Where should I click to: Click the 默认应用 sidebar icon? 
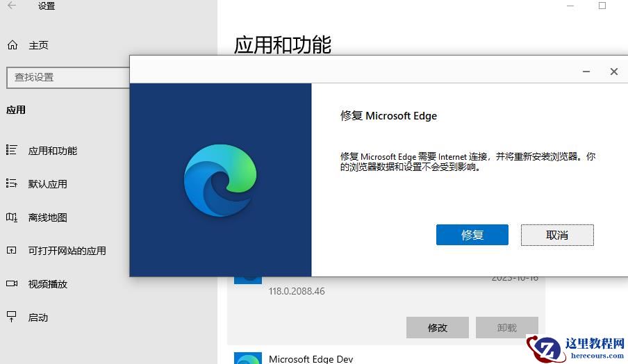[12, 183]
